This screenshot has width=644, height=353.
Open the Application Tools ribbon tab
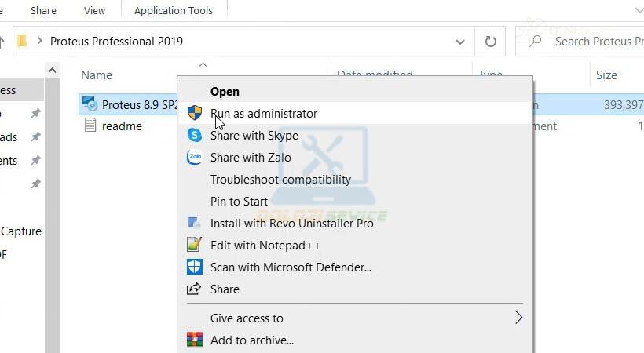click(x=173, y=11)
